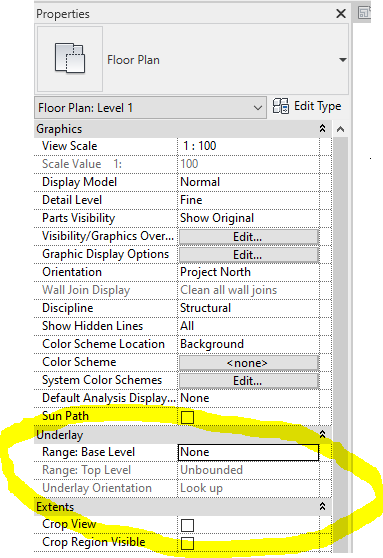The height and width of the screenshot is (558, 383).
Task: Click the Floor Plan view type thumbnail
Action: [x=70, y=59]
